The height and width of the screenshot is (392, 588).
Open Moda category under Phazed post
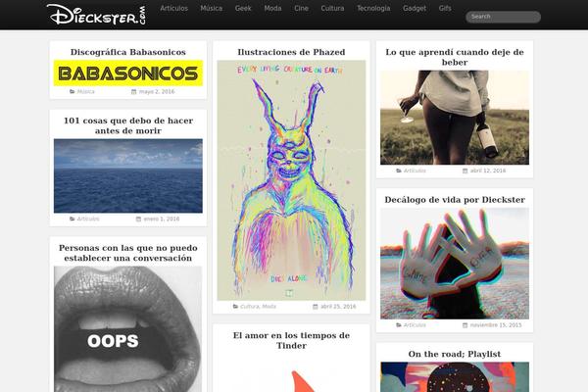(269, 307)
